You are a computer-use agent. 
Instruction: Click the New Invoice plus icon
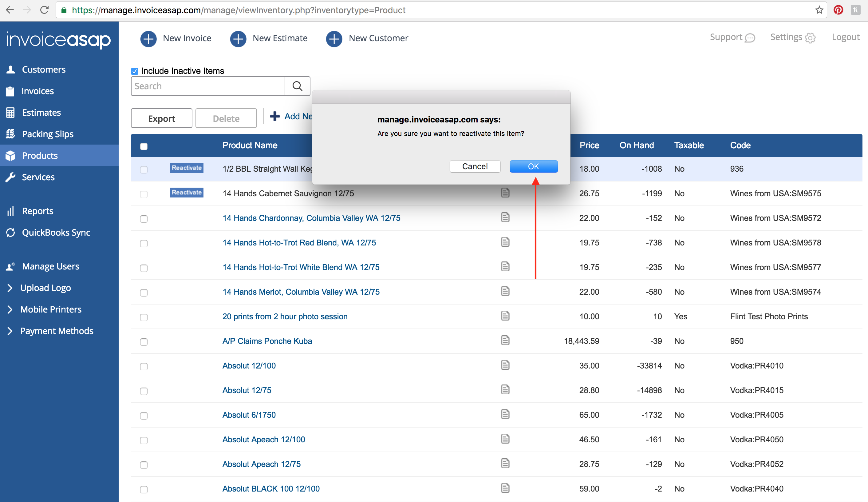148,39
